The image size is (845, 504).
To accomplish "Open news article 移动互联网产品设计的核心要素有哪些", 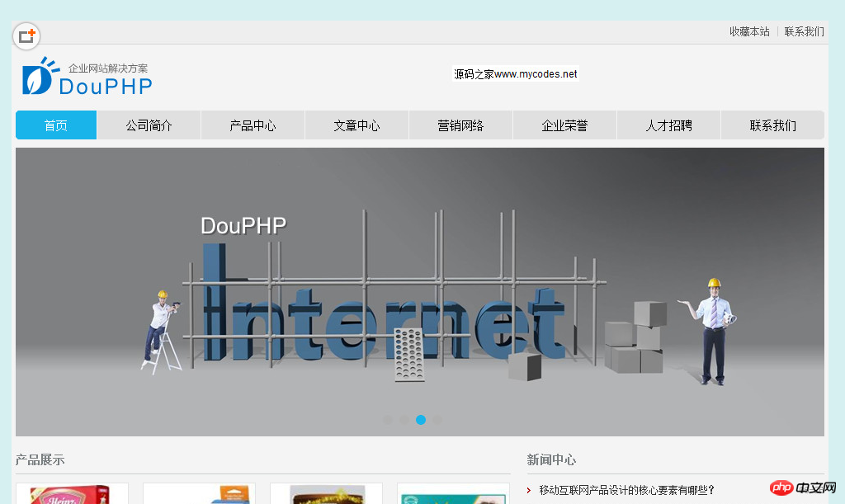I will tap(626, 490).
